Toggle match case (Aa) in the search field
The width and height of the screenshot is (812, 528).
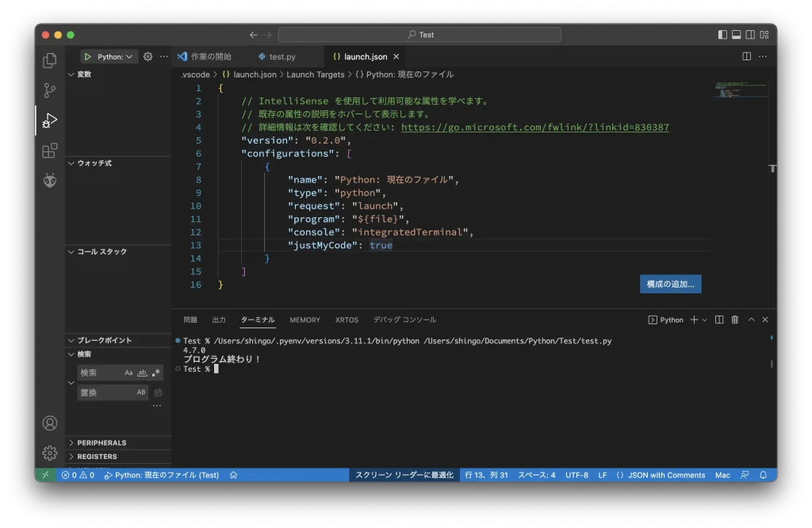[128, 372]
